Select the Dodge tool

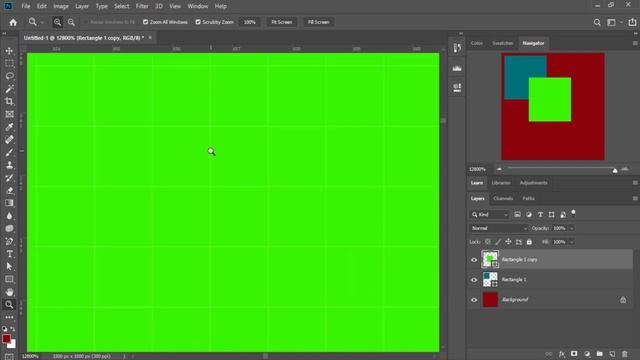point(9,228)
